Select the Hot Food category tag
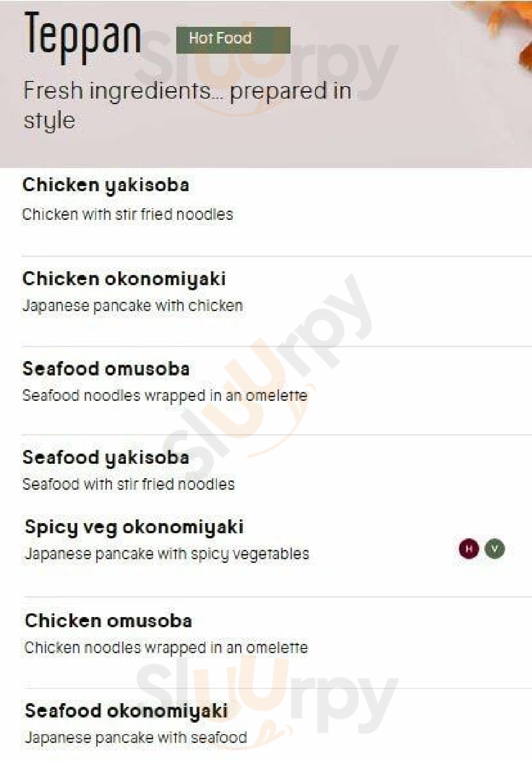The image size is (532, 761). 233,39
